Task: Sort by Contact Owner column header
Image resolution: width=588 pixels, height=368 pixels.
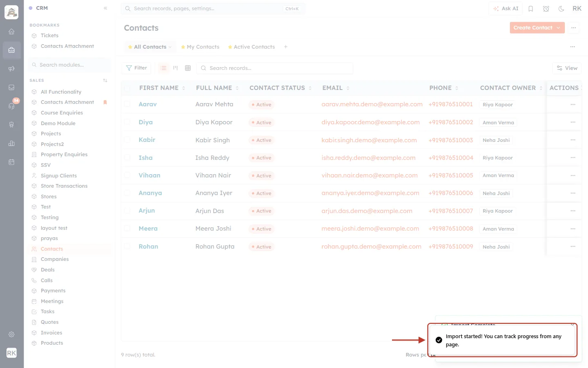Action: tap(511, 88)
